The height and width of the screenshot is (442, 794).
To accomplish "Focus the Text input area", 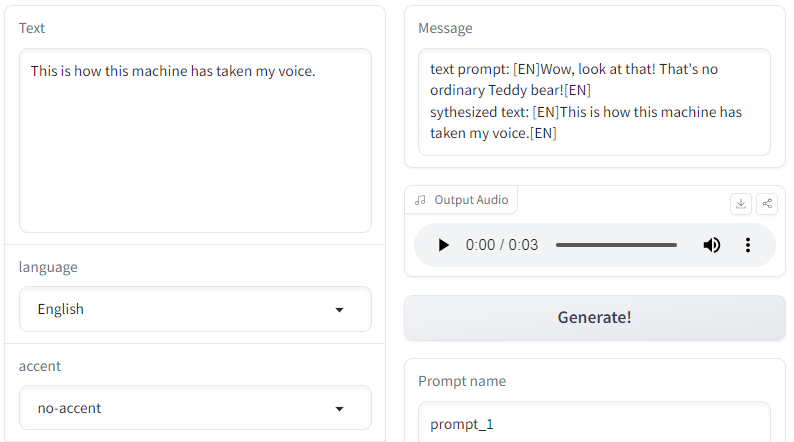I will (x=195, y=141).
